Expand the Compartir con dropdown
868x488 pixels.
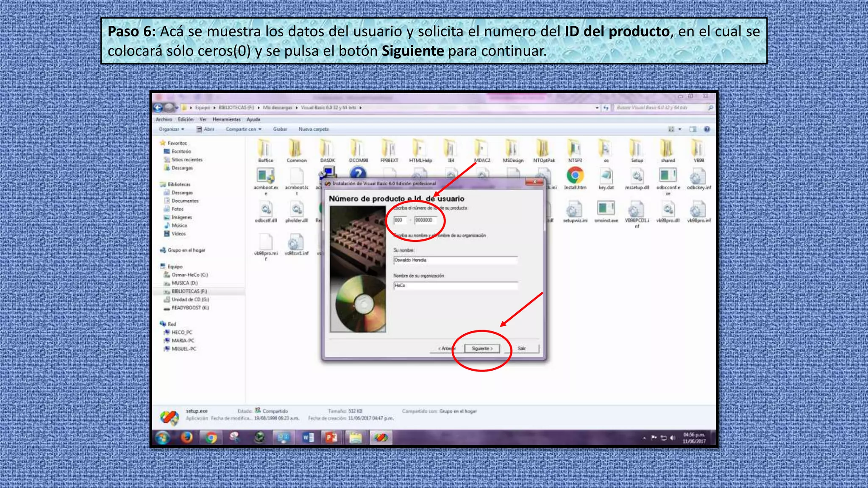point(243,129)
